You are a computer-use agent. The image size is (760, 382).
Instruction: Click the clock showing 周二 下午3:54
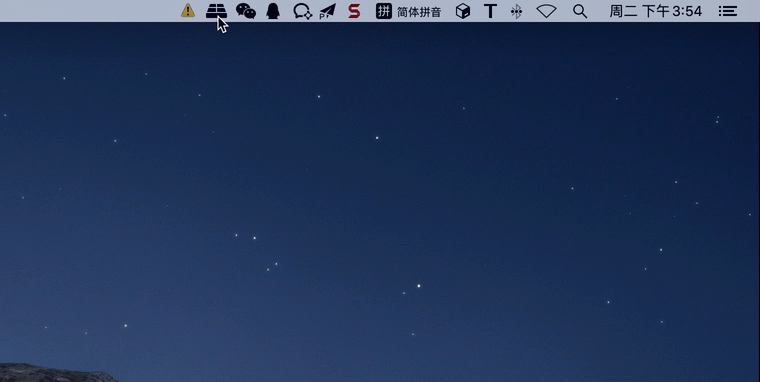pos(655,11)
